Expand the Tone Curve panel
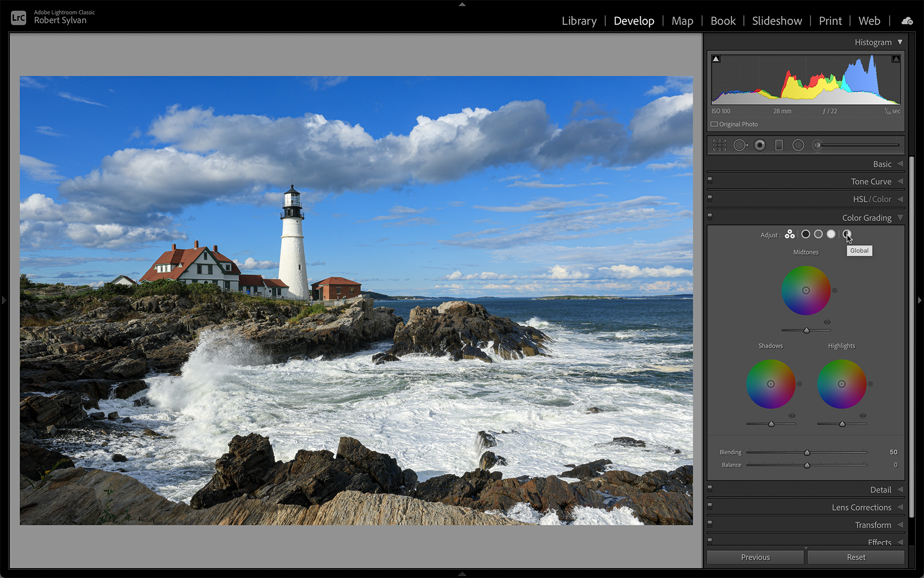 [871, 181]
